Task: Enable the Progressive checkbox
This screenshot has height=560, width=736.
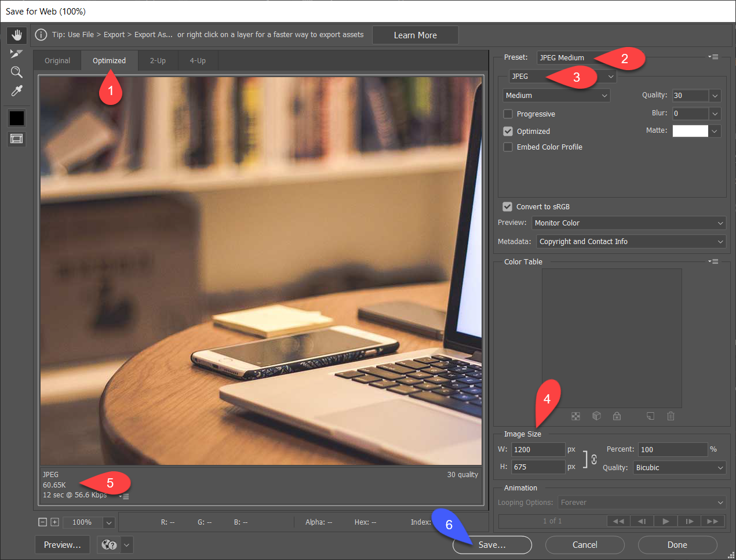Action: tap(508, 114)
